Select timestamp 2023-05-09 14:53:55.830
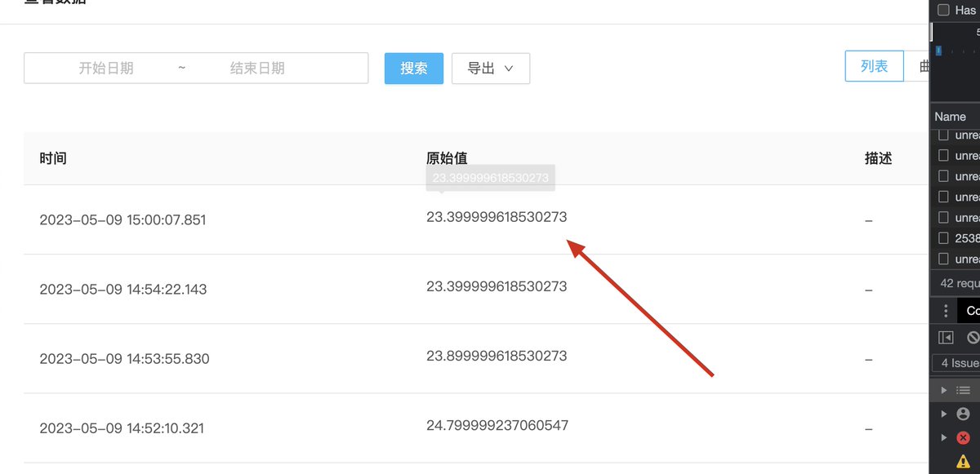This screenshot has width=980, height=474. (x=124, y=359)
